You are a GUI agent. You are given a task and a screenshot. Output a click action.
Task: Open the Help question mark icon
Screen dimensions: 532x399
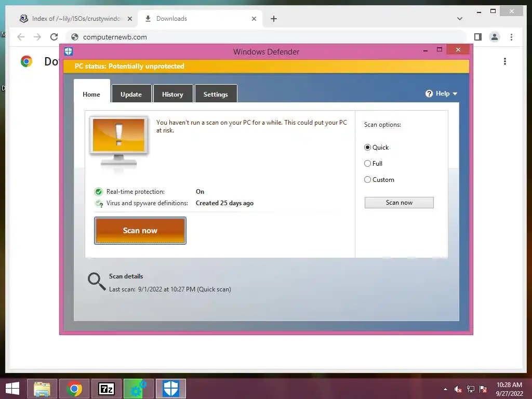point(429,94)
